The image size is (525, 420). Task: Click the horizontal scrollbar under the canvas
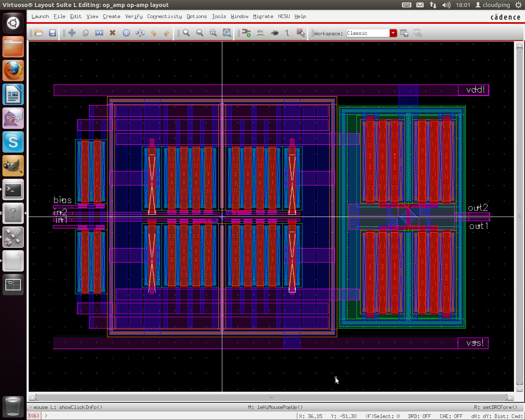271,397
